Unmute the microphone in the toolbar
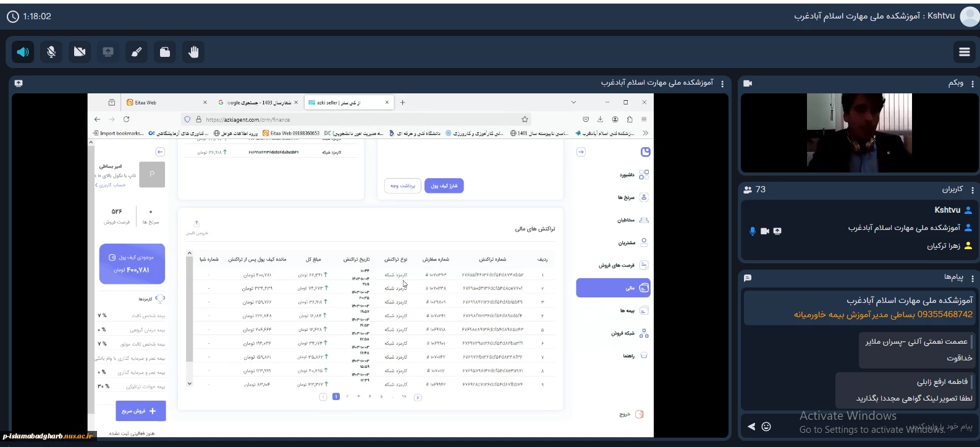980x447 pixels. point(51,52)
